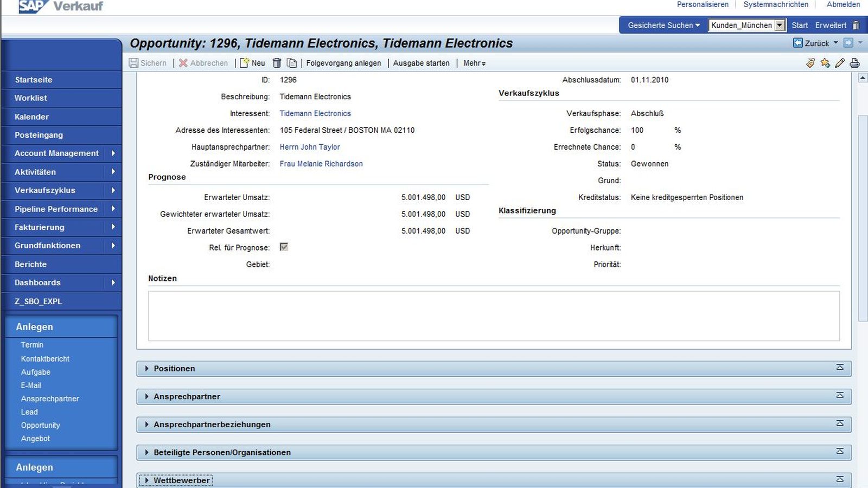
Task: Open Account Management submenu arrow
Action: click(113, 153)
